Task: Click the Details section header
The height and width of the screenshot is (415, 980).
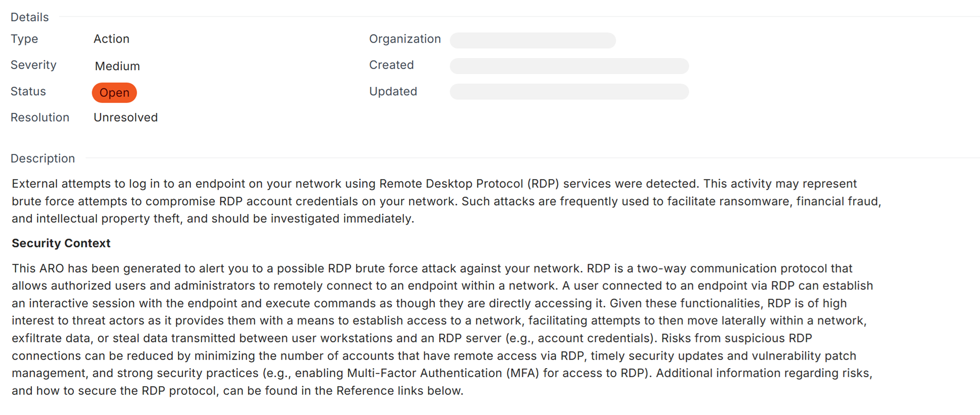Action: click(x=30, y=17)
